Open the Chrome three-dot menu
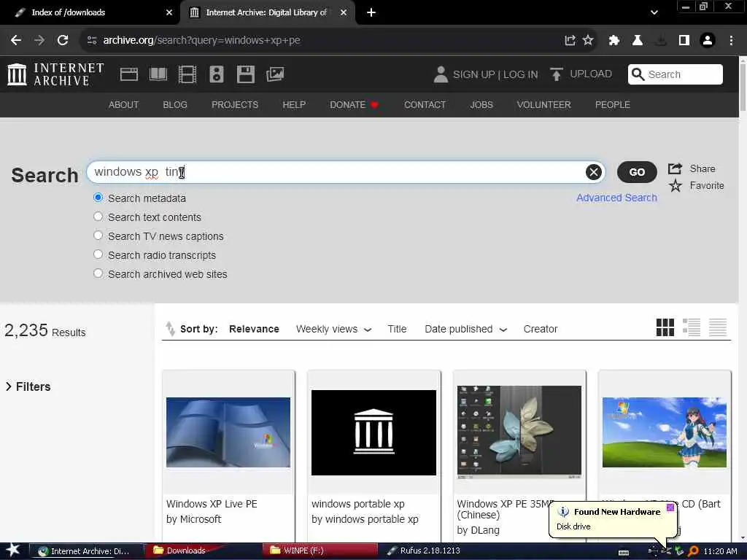Image resolution: width=747 pixels, height=560 pixels. pos(731,40)
